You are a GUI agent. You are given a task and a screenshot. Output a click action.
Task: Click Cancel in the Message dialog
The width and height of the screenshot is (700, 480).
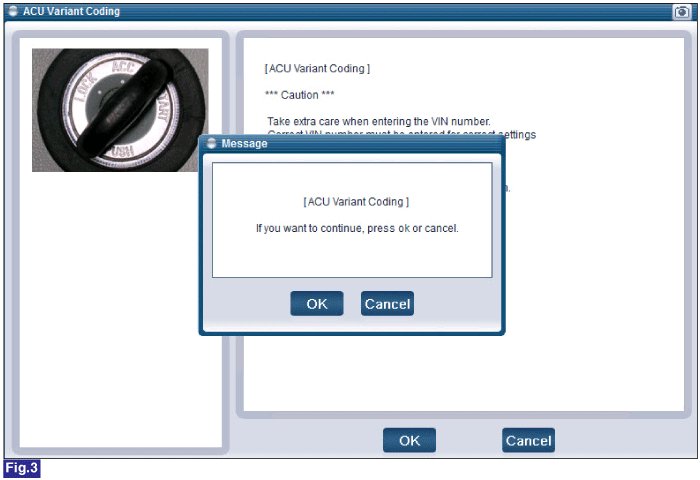[x=387, y=304]
